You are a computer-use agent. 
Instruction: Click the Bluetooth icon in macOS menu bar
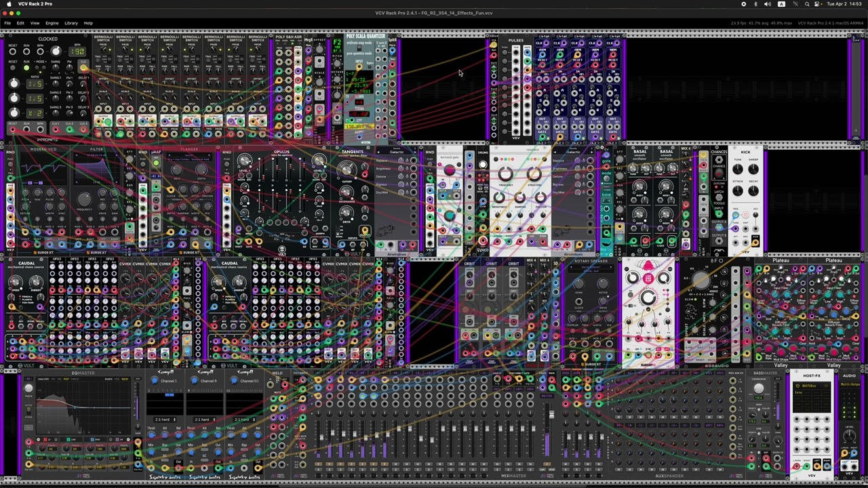click(756, 4)
